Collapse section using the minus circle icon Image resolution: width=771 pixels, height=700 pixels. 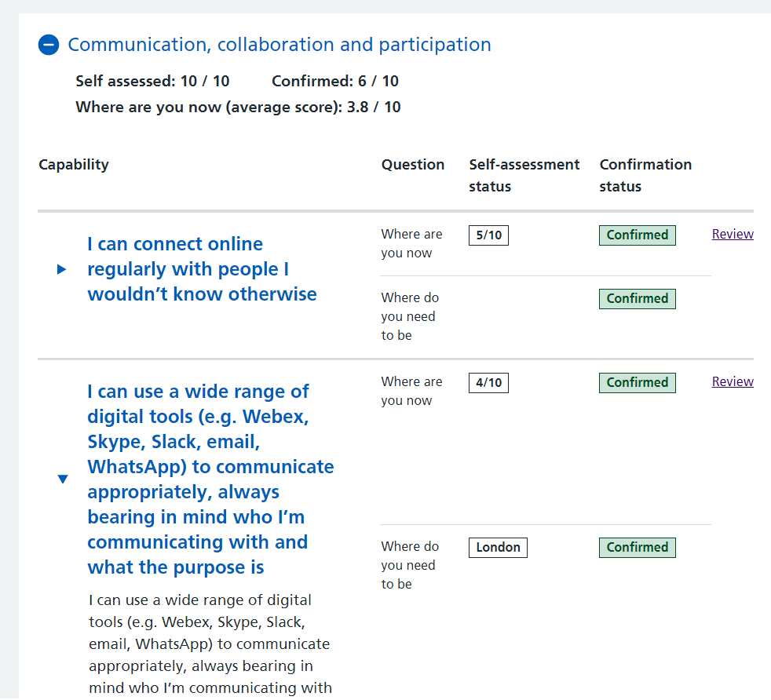pos(49,46)
